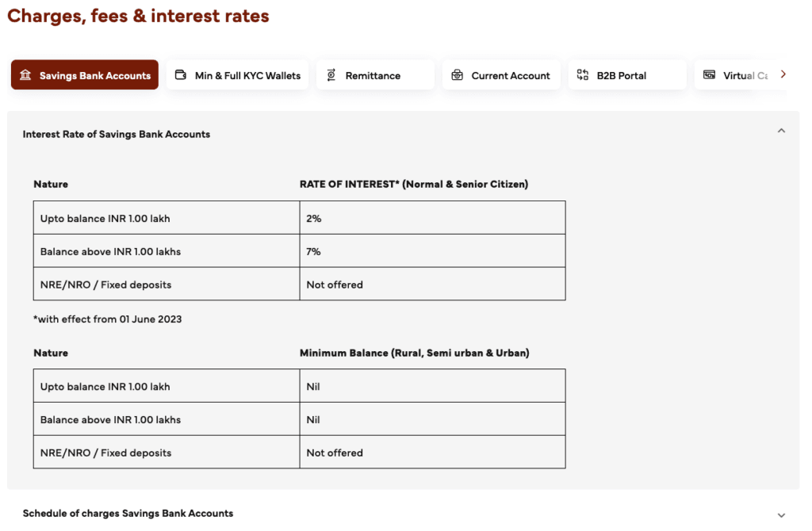Show more tabs with the right arrow
The width and height of the screenshot is (812, 531).
(x=783, y=74)
